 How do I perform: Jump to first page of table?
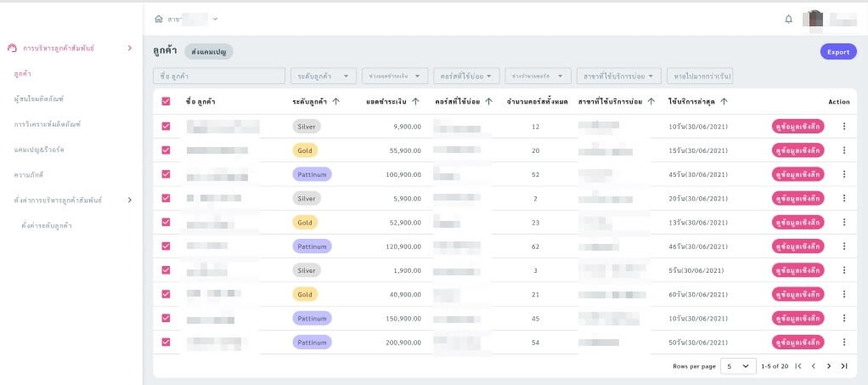click(798, 366)
